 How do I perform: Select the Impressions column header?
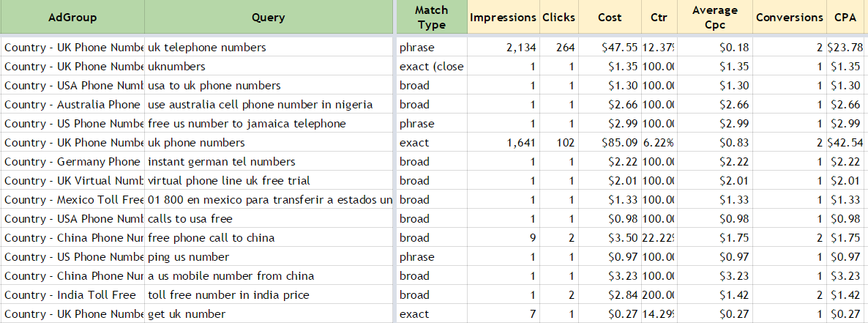point(503,18)
